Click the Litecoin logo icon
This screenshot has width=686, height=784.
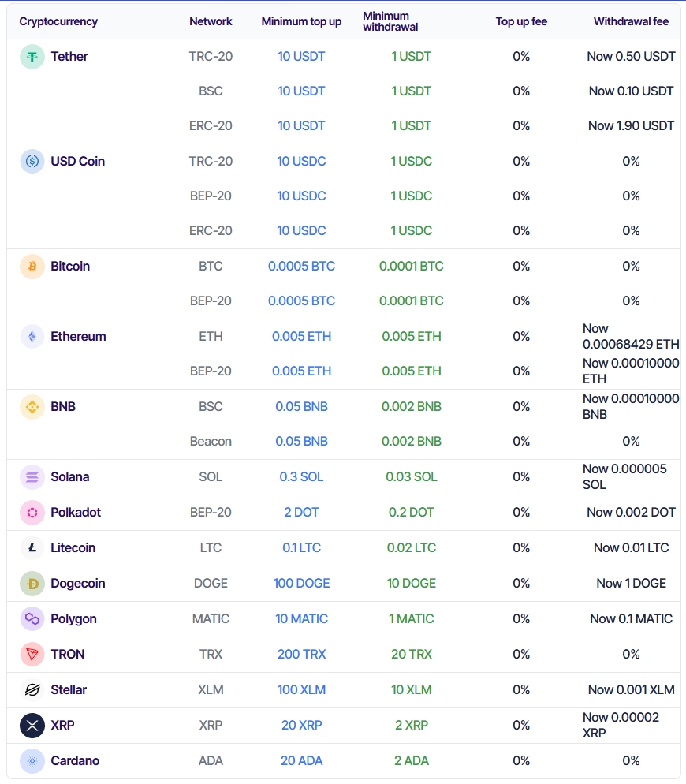tap(32, 548)
